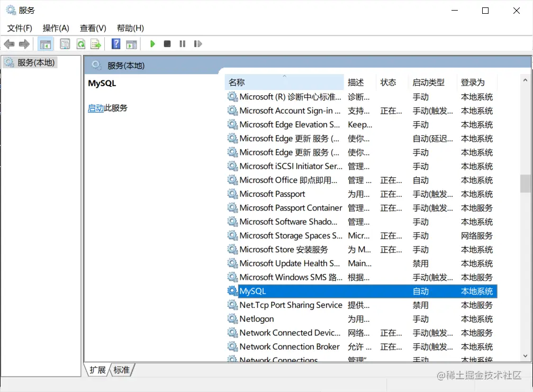The image size is (533, 392).
Task: Select the Netlogon service name
Action: [257, 319]
